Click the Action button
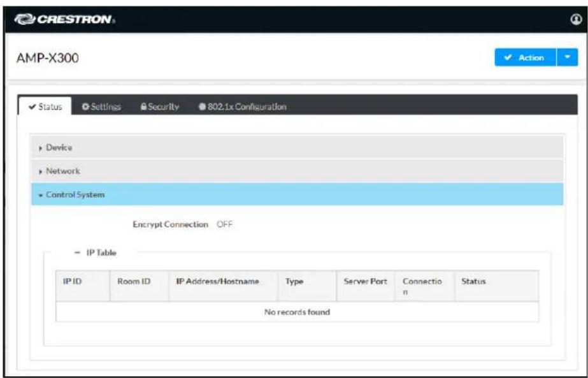Image resolution: width=588 pixels, height=378 pixels. 525,57
